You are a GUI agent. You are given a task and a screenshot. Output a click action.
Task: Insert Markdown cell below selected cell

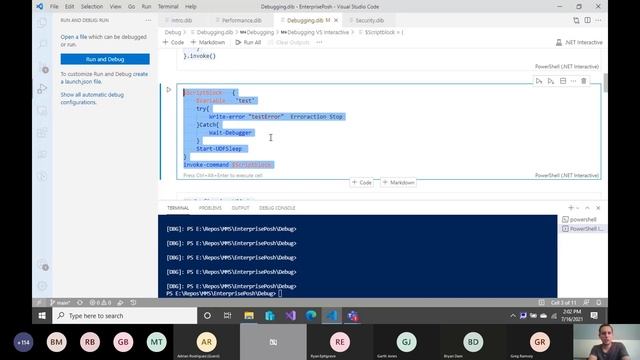click(399, 182)
